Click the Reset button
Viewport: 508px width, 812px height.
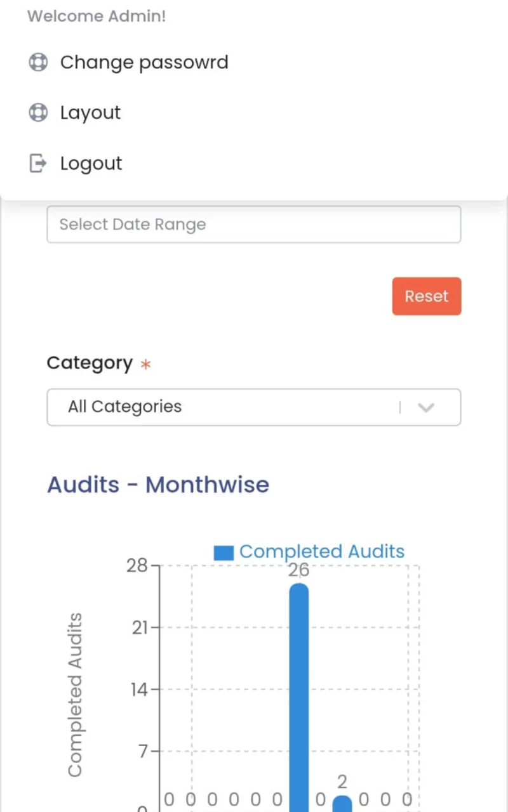[x=427, y=296]
